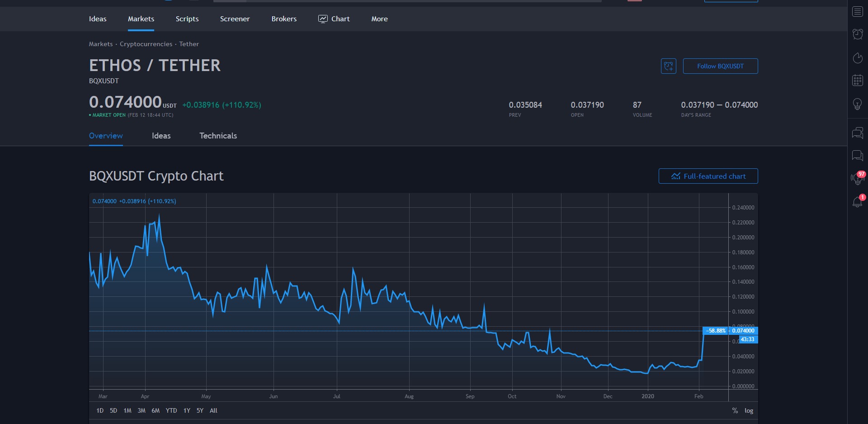Open the ideas stream icon with 97 badge
Viewport: 868px width, 424px height.
858,178
